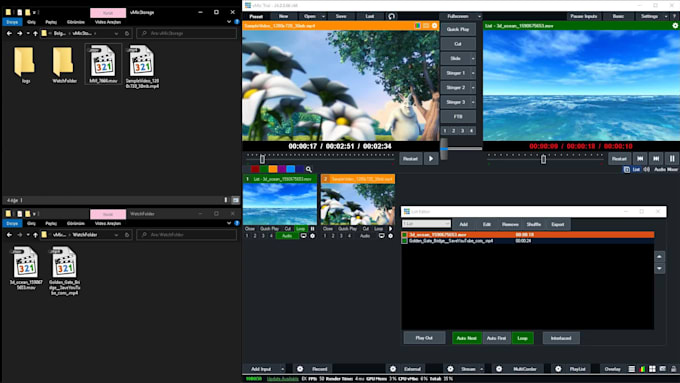Toggle Audio on input 1

point(287,236)
